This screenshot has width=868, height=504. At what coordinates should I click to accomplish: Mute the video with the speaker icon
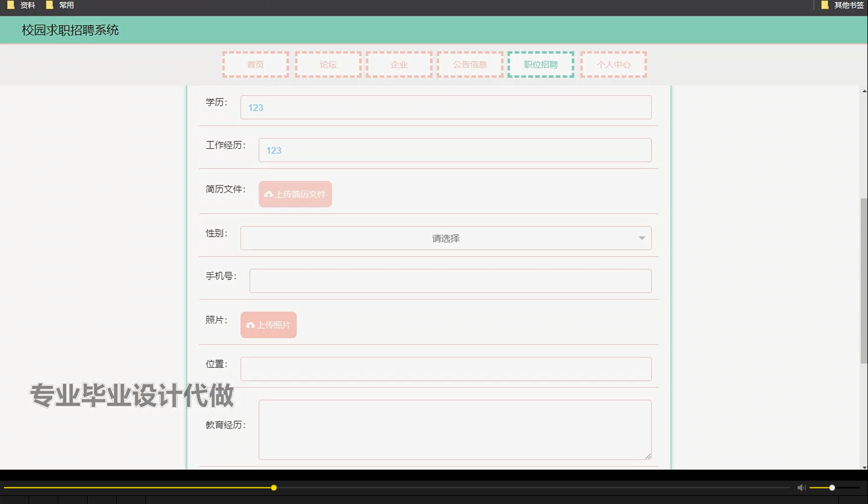point(800,487)
